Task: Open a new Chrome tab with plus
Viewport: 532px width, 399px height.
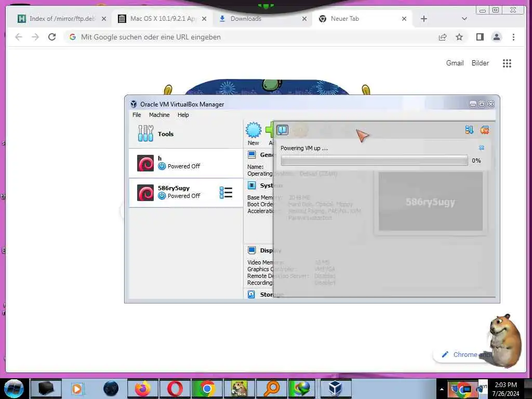Action: tap(424, 19)
